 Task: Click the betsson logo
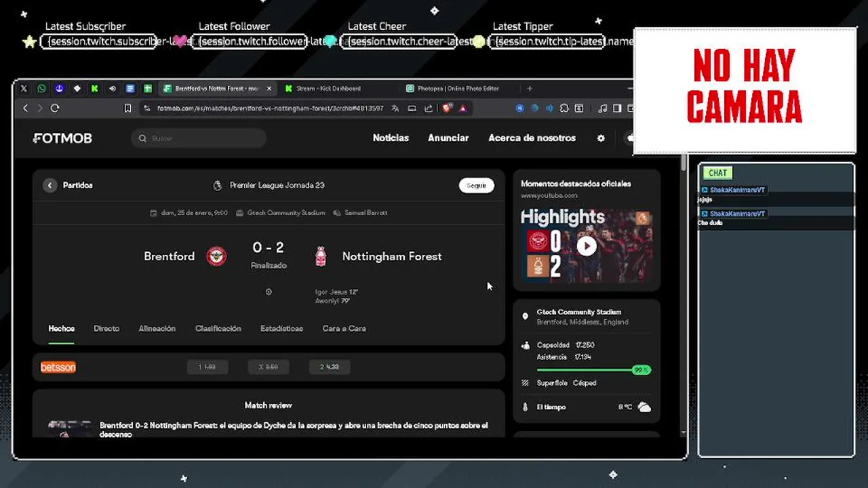pos(58,367)
